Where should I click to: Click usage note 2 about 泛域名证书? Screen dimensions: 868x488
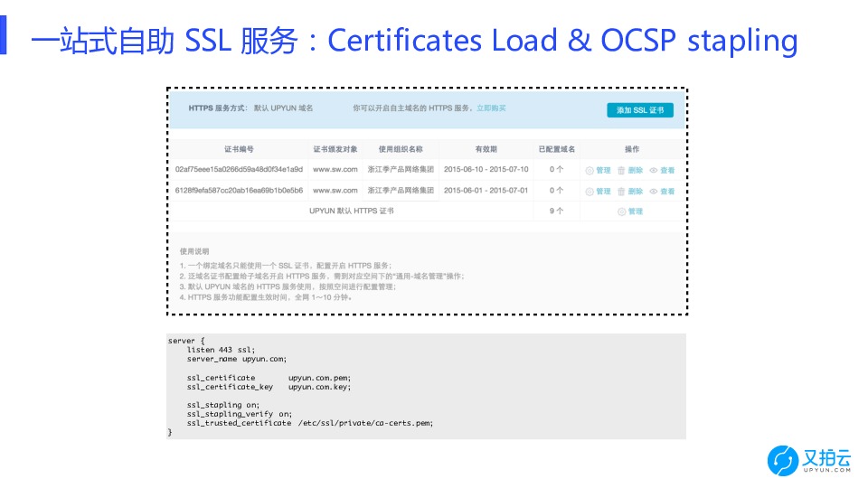tap(322, 277)
